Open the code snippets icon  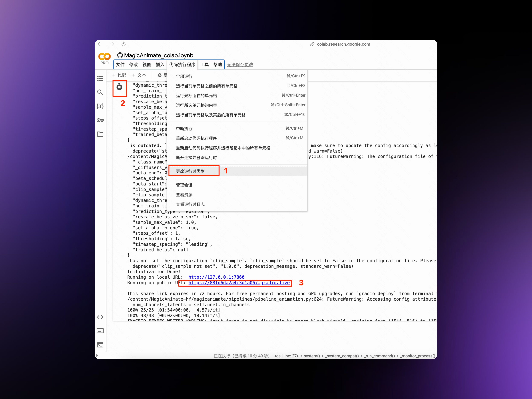coord(100,317)
